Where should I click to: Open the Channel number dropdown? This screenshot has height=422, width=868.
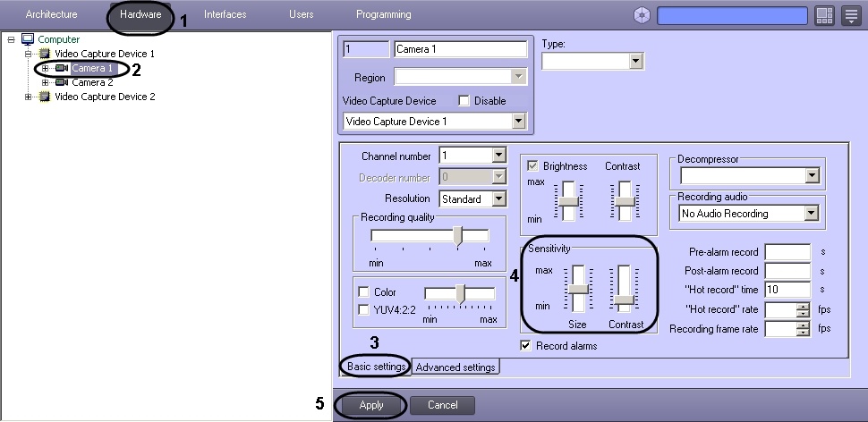tap(498, 156)
